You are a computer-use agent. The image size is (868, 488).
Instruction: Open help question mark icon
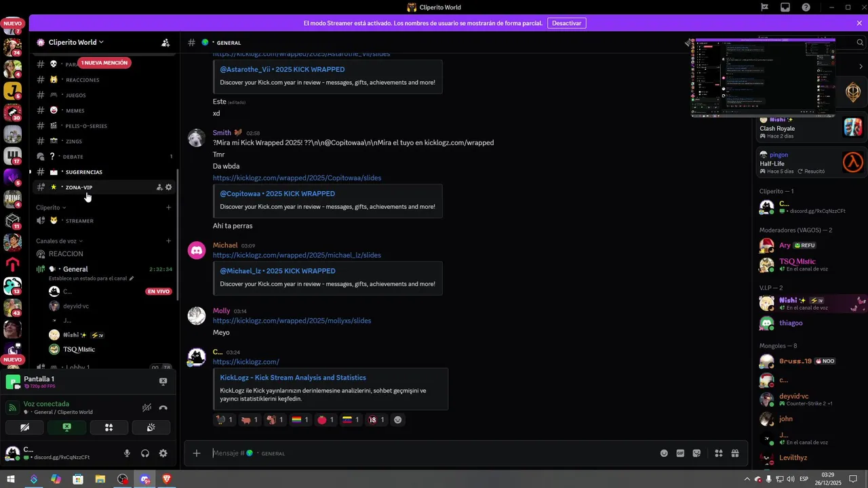click(806, 7)
